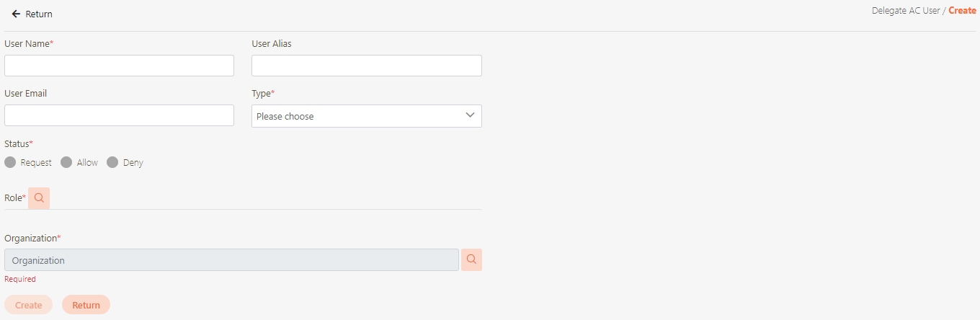980x320 pixels.
Task: Click the Status field label
Action: (18, 143)
